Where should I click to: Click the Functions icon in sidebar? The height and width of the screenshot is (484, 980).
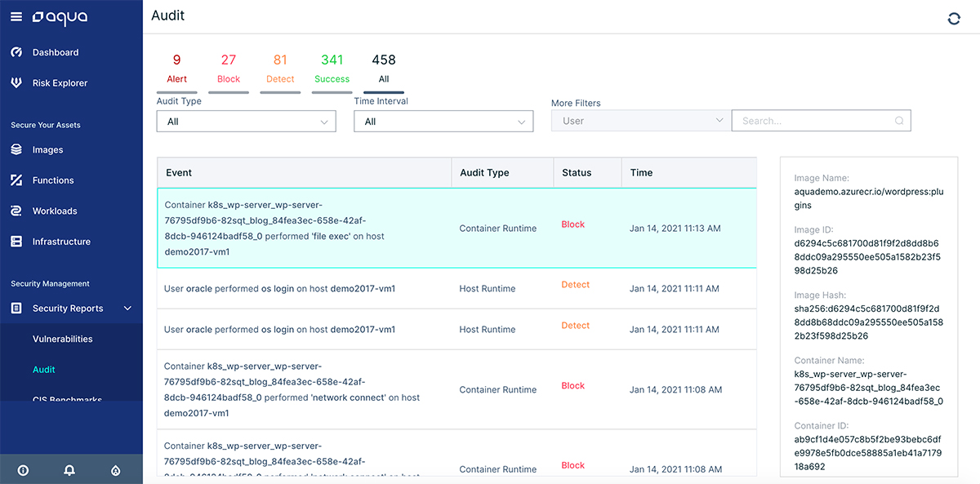[x=16, y=180]
